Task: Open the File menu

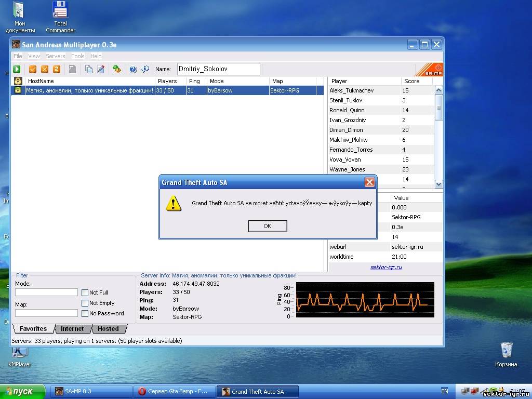Action: pyautogui.click(x=18, y=56)
